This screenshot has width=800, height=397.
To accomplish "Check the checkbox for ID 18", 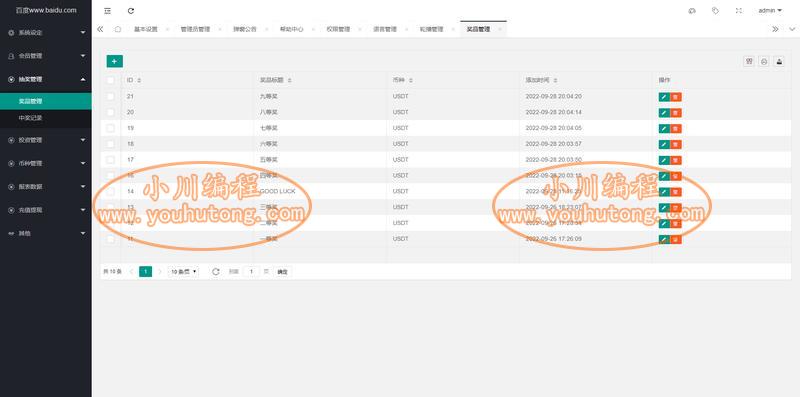I will click(x=111, y=144).
